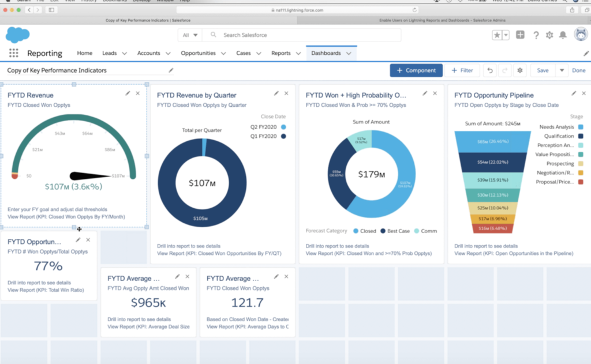Click the redo arrow in dashboard toolbar
Viewport: 591px width, 364px height.
(504, 70)
